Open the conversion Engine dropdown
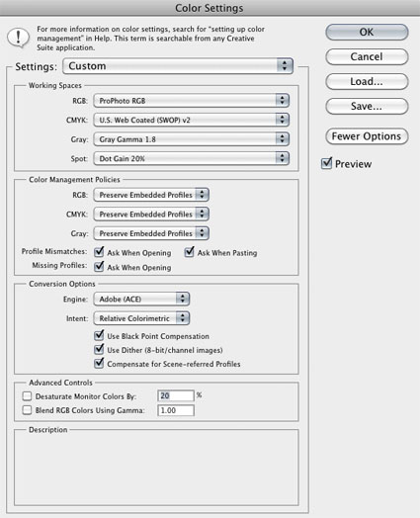Viewport: 420px width, 518px height. click(x=141, y=299)
